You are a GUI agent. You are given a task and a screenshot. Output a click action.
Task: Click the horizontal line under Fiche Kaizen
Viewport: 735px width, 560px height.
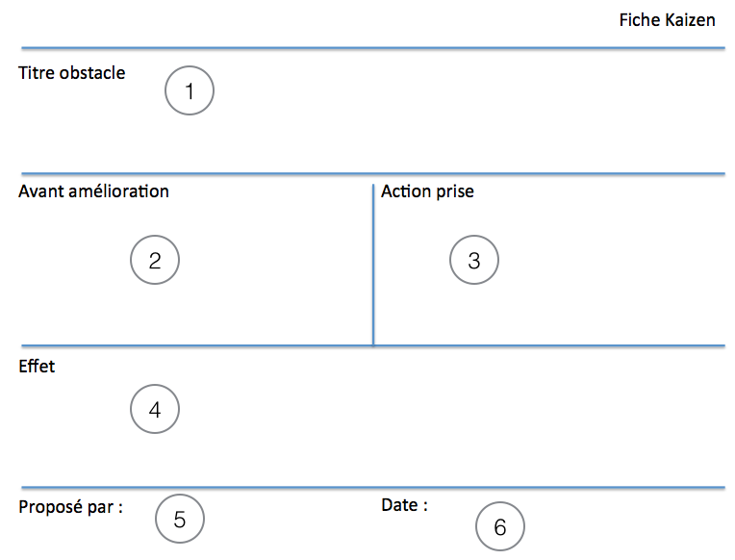(372, 48)
